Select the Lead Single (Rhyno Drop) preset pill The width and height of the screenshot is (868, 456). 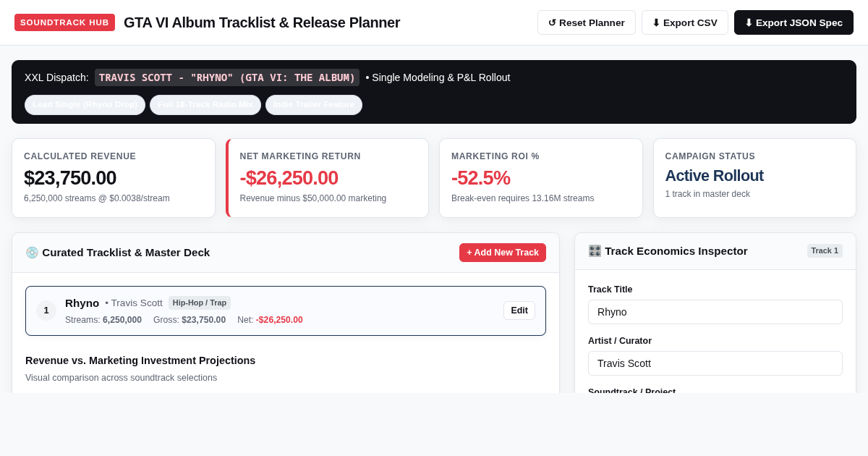click(85, 105)
